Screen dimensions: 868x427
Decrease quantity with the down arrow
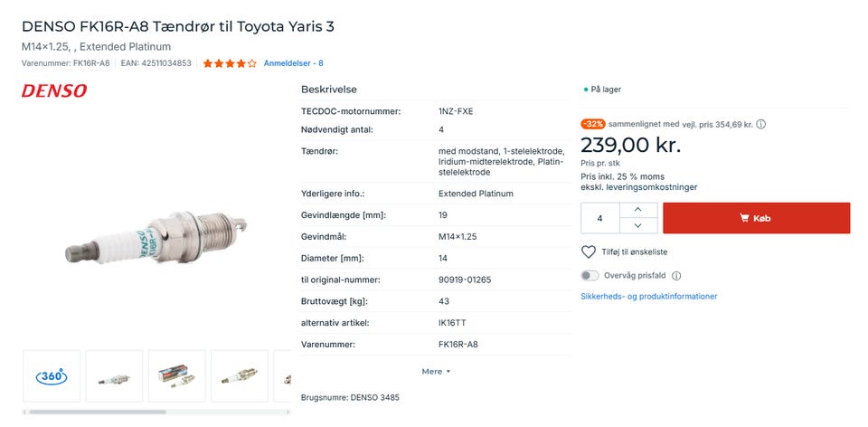(x=638, y=225)
